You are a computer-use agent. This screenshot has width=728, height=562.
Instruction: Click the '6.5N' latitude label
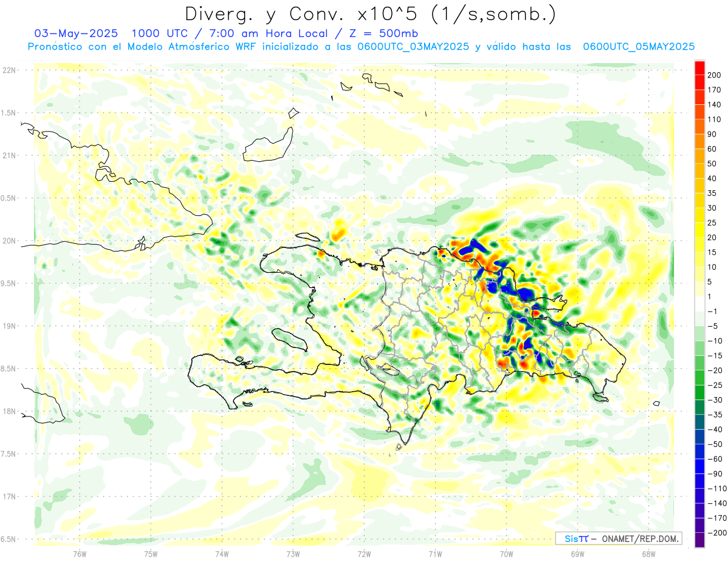8,539
